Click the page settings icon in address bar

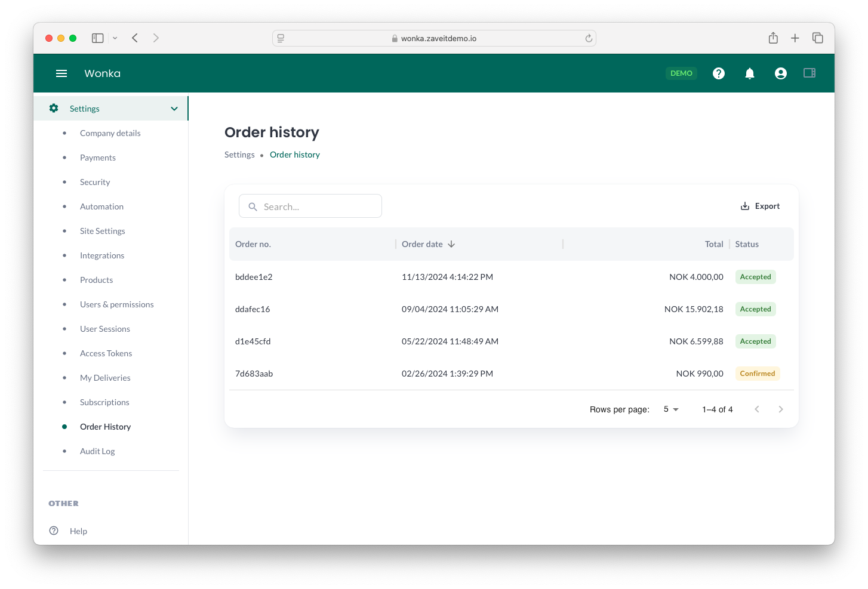(x=281, y=38)
